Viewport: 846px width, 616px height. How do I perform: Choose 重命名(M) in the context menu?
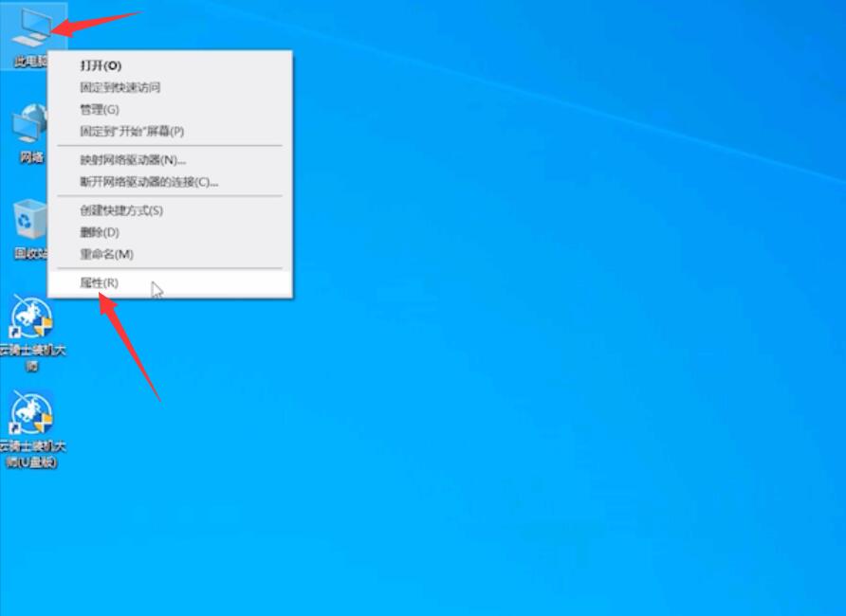171,254
